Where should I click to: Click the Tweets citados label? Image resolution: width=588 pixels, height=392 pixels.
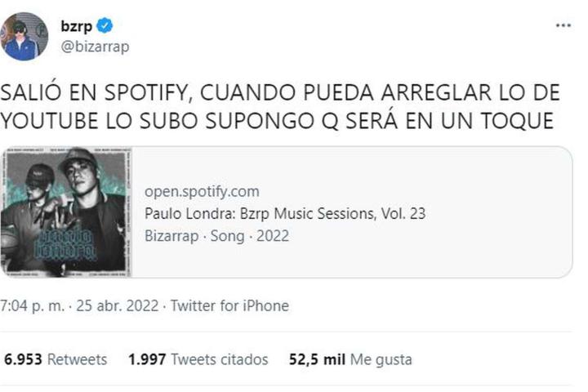tap(220, 359)
